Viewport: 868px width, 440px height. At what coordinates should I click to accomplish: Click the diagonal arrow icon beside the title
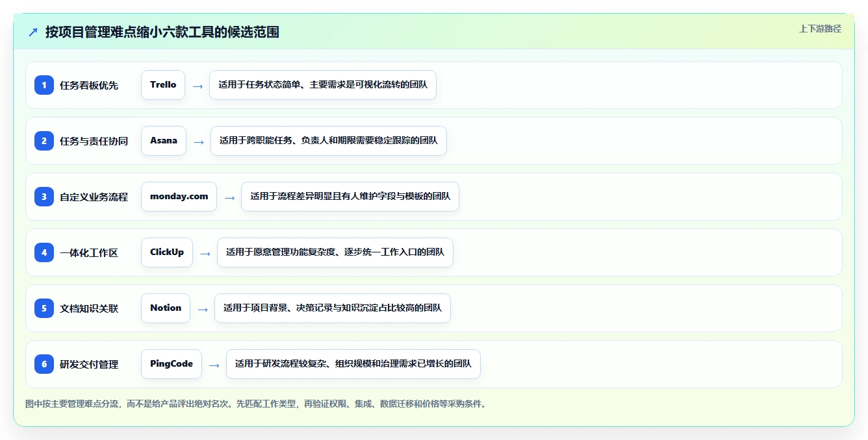tap(33, 32)
